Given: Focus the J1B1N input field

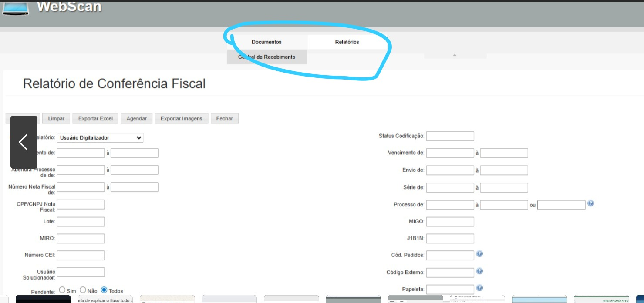Looking at the screenshot, I should click(450, 239).
